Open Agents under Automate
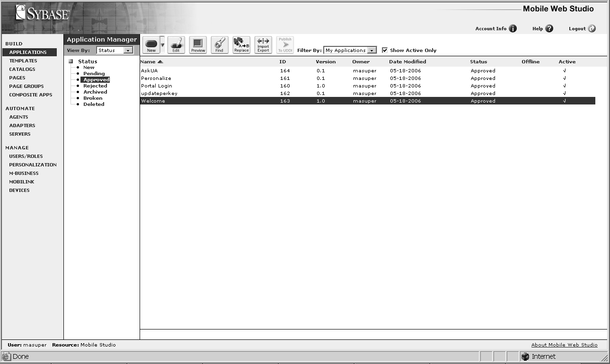 18,117
